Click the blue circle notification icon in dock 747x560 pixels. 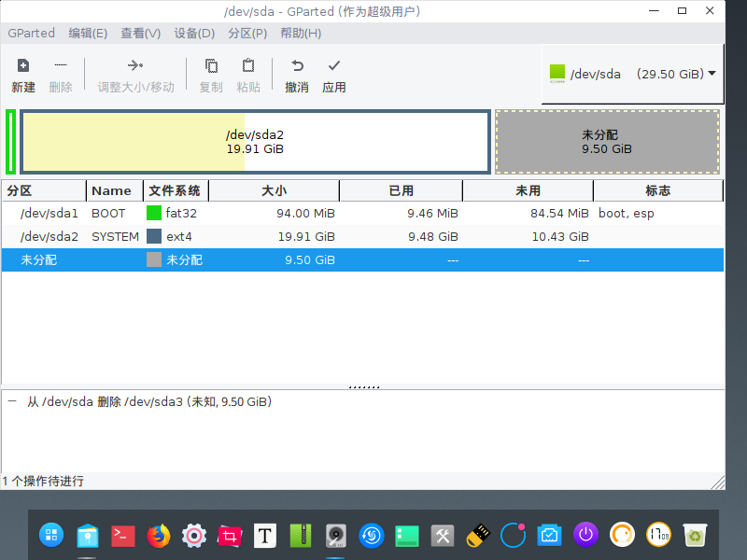click(x=513, y=535)
